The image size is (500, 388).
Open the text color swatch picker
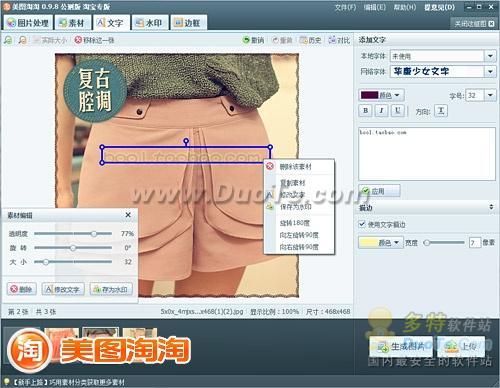(382, 95)
